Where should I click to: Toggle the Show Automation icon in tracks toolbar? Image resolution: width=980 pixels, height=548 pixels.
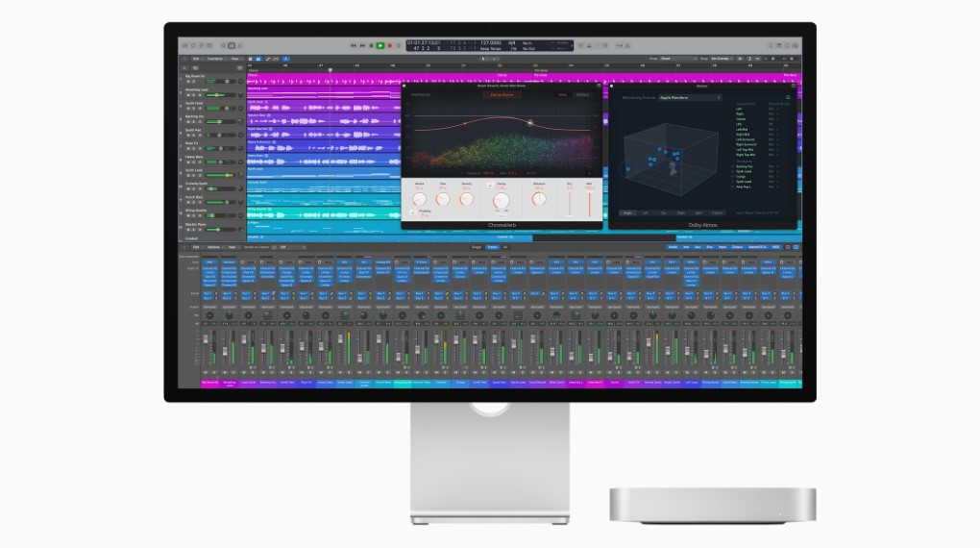pyautogui.click(x=268, y=59)
